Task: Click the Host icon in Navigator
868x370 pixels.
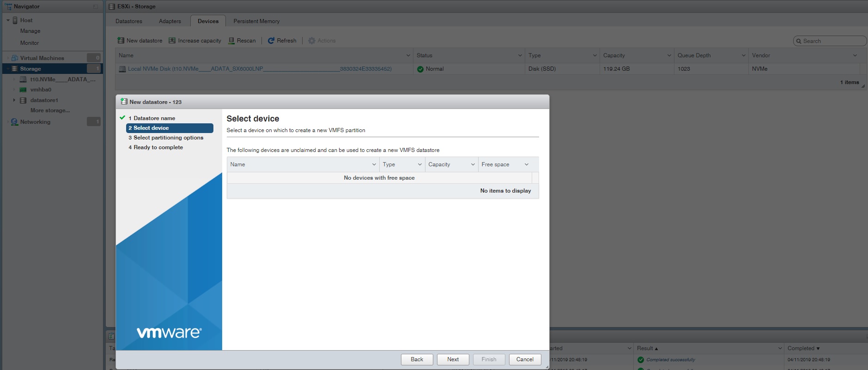Action: (15, 20)
